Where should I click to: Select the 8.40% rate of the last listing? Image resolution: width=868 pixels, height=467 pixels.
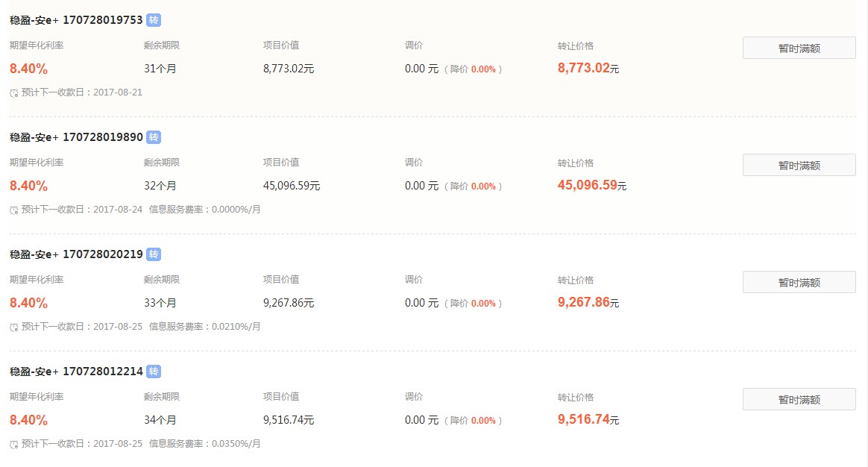pos(28,419)
